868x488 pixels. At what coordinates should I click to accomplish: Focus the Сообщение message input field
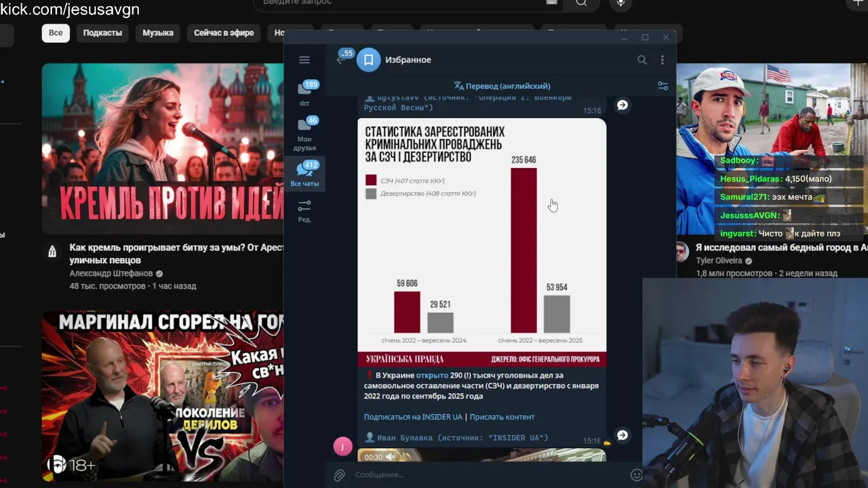(488, 475)
